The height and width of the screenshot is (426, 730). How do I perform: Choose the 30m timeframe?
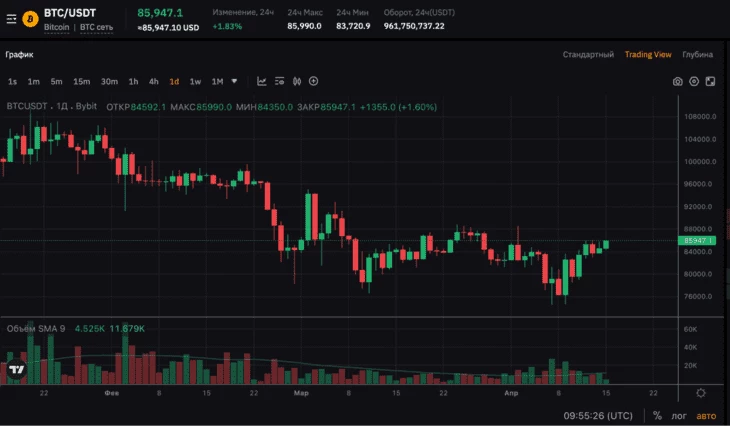pyautogui.click(x=109, y=81)
